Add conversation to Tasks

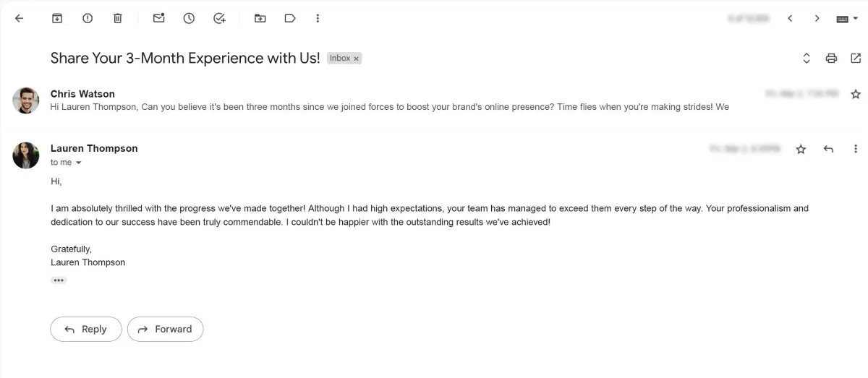[x=220, y=18]
